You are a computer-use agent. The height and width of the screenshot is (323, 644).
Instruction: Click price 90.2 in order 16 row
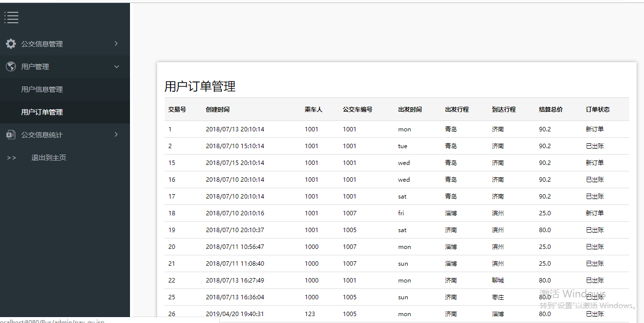click(545, 180)
